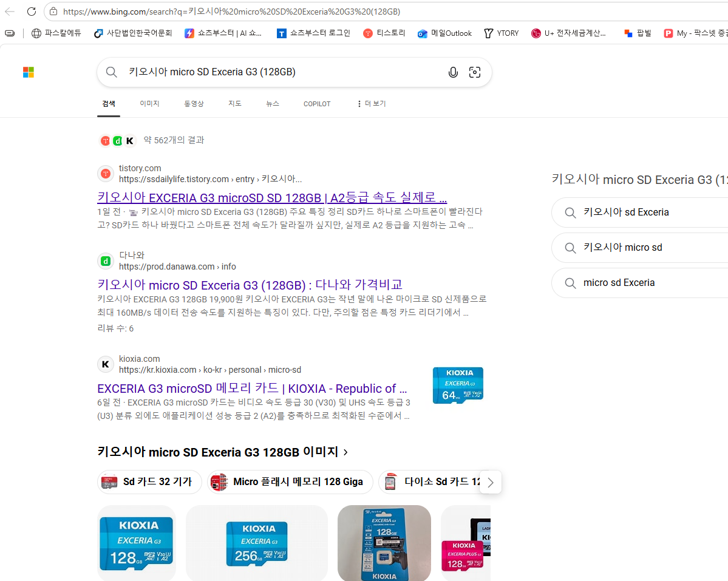Click next arrow on image filter chips
Screen dimensions: 728x581
pos(490,483)
